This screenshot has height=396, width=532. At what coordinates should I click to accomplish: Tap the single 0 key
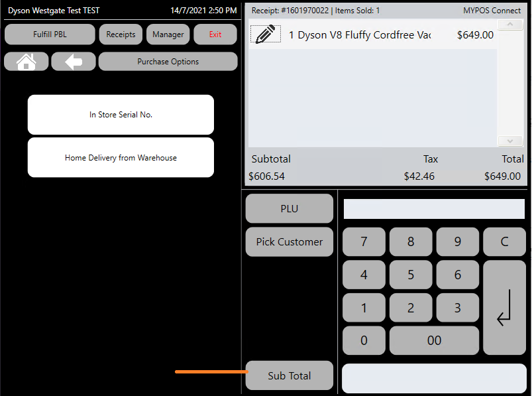364,341
